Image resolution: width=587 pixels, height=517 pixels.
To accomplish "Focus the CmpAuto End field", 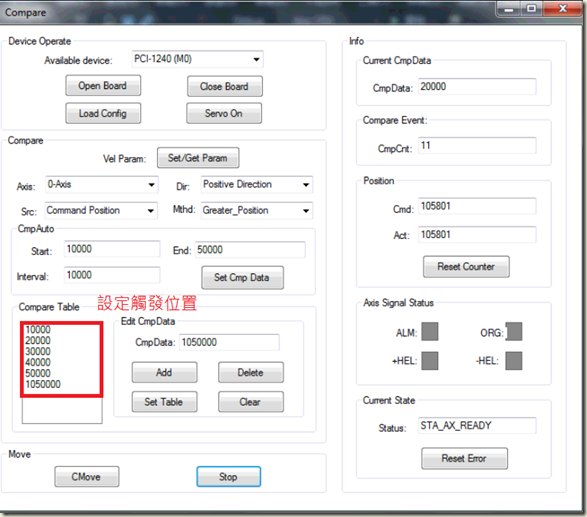I will pos(250,250).
